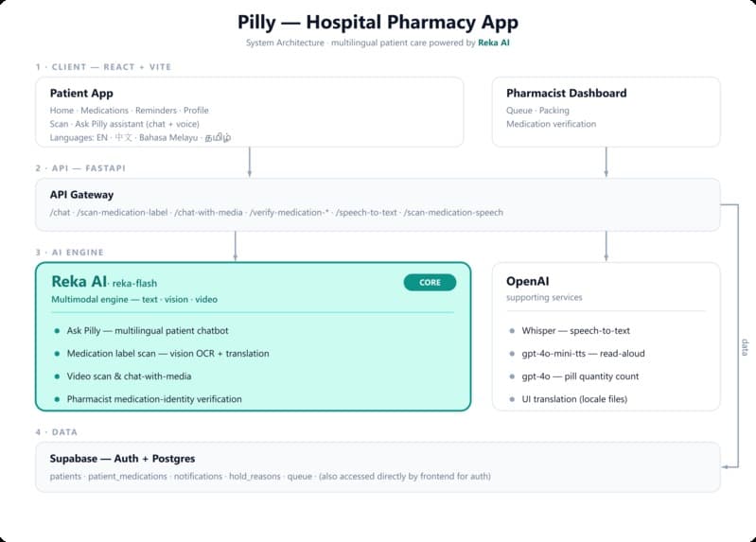Viewport: 756px width, 542px height.
Task: Click the bullet beside Whisper speech-to-text
Action: tap(512, 331)
